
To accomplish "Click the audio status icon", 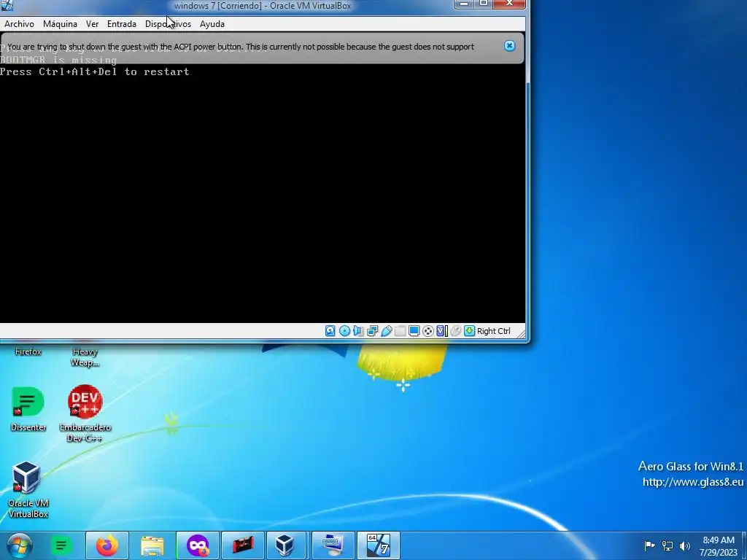I will pyautogui.click(x=358, y=331).
